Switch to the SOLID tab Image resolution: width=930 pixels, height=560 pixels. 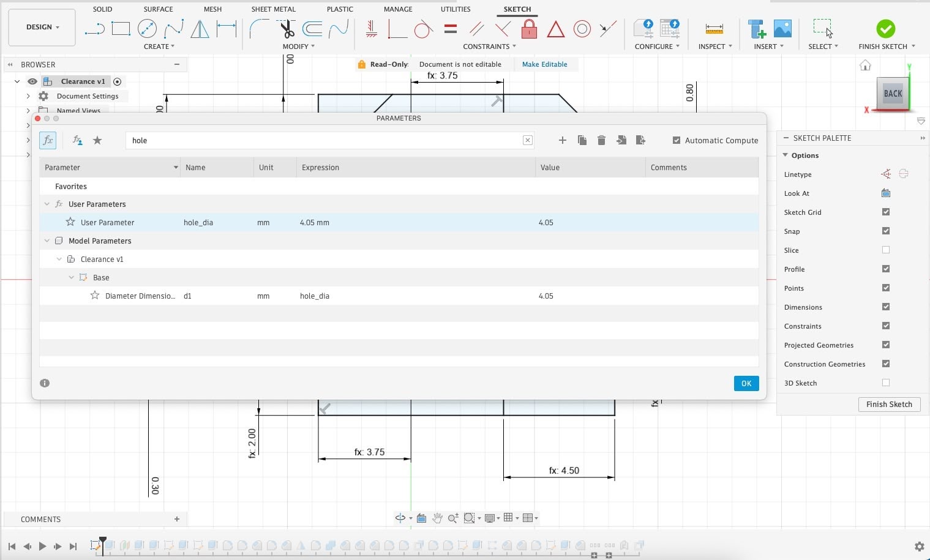[x=102, y=9]
